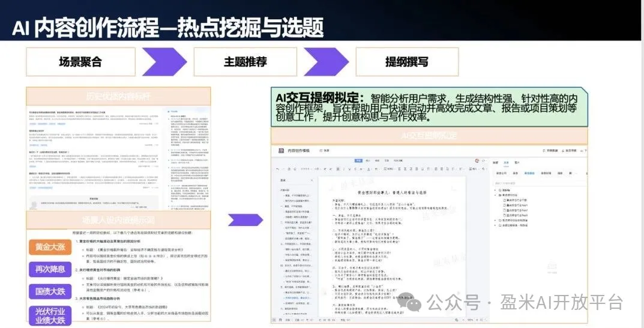
Task: Select the highlighted blue tab in editor ribbon
Action: click(358, 161)
